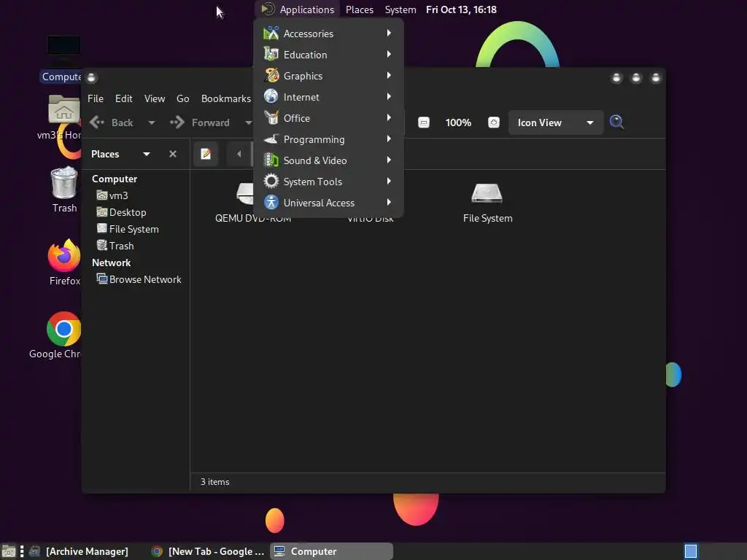Open the Places menu in top panel
The height and width of the screenshot is (560, 747).
[x=359, y=9]
